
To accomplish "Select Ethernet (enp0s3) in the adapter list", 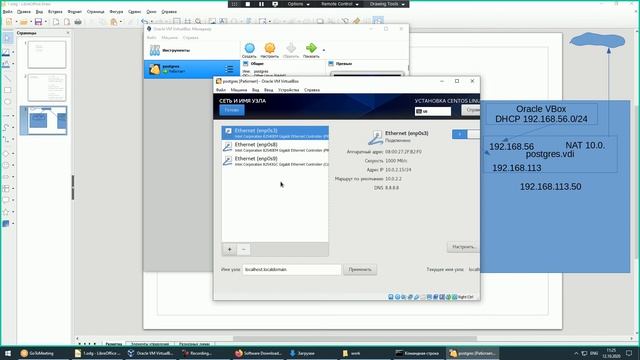I will tap(275, 133).
